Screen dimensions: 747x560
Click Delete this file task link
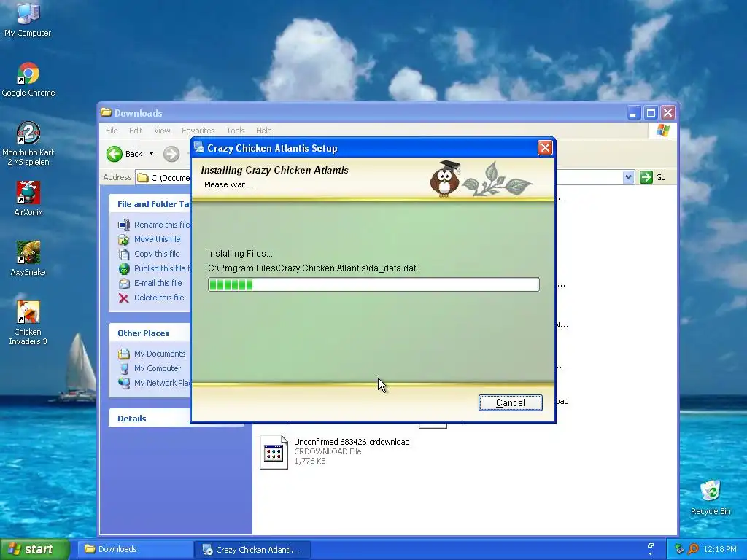[158, 297]
